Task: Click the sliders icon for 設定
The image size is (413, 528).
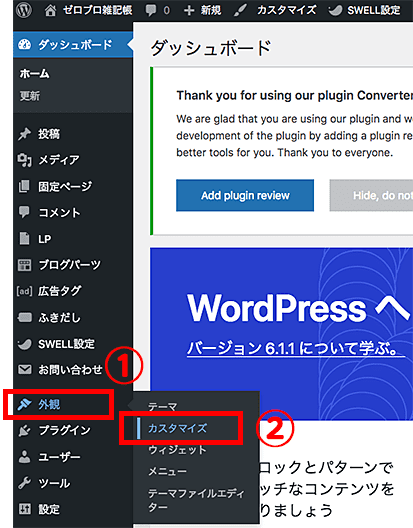Action: click(24, 509)
